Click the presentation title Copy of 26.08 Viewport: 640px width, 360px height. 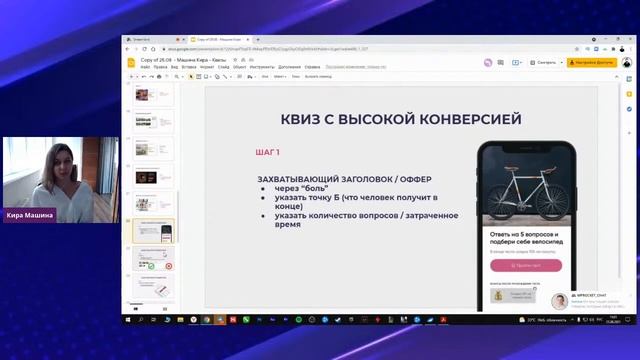[183, 60]
